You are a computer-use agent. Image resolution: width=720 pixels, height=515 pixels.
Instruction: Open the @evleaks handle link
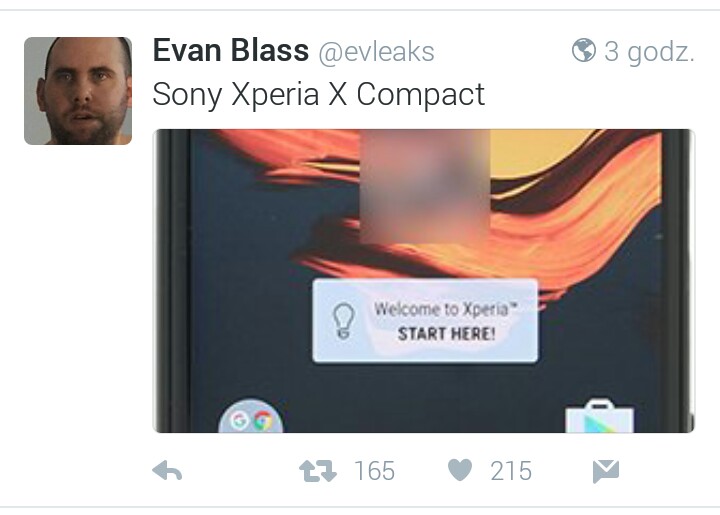tap(376, 51)
